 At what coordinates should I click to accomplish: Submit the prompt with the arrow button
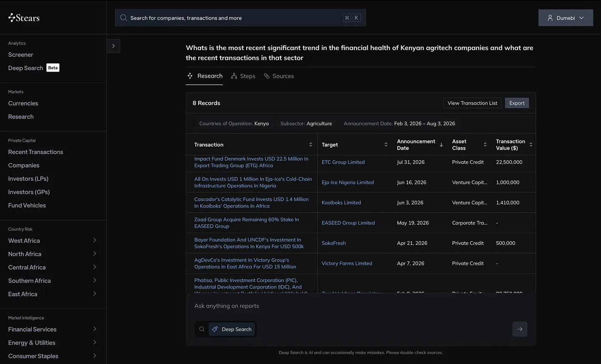pyautogui.click(x=520, y=329)
